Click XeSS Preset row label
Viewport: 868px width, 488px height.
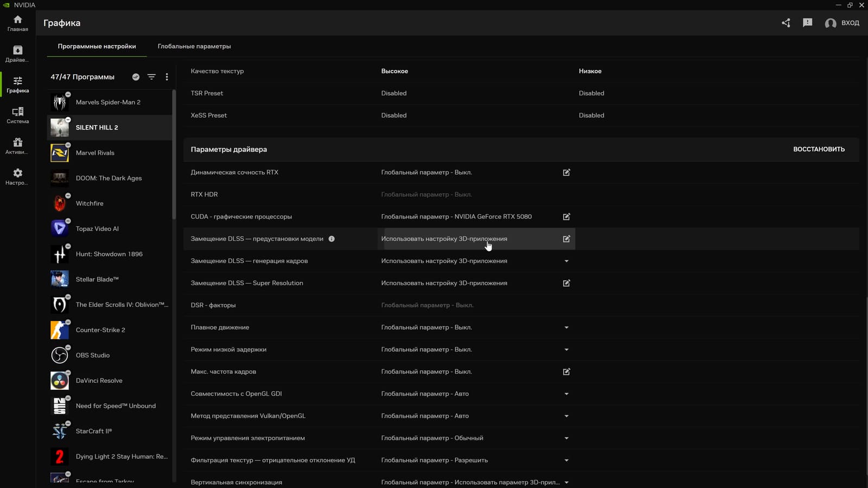[209, 115]
